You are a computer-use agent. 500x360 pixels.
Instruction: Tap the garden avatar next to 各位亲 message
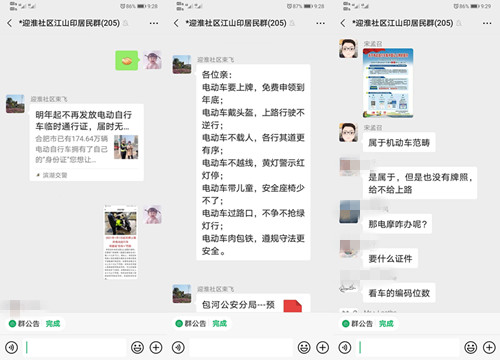pos(182,65)
